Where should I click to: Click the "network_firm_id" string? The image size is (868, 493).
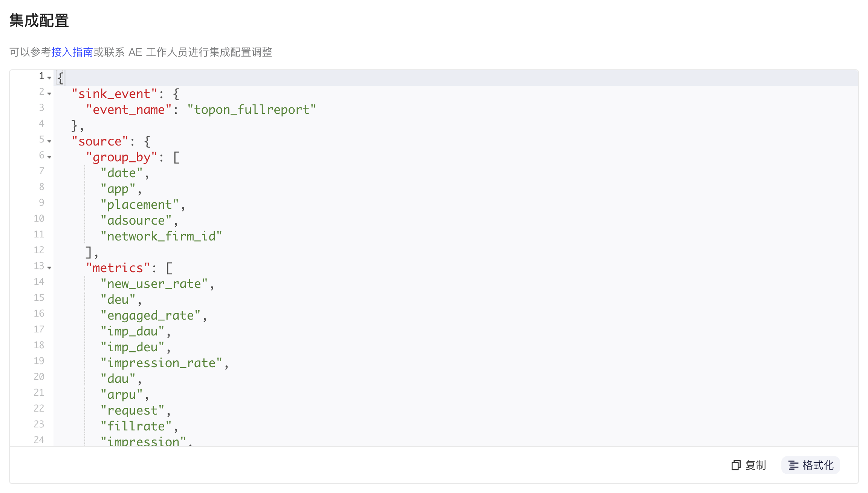point(161,236)
